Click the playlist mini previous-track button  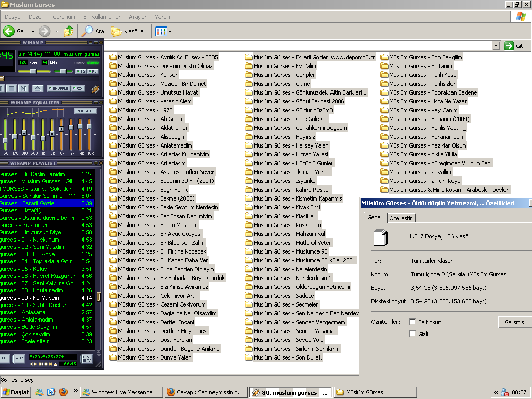[x=31, y=364]
